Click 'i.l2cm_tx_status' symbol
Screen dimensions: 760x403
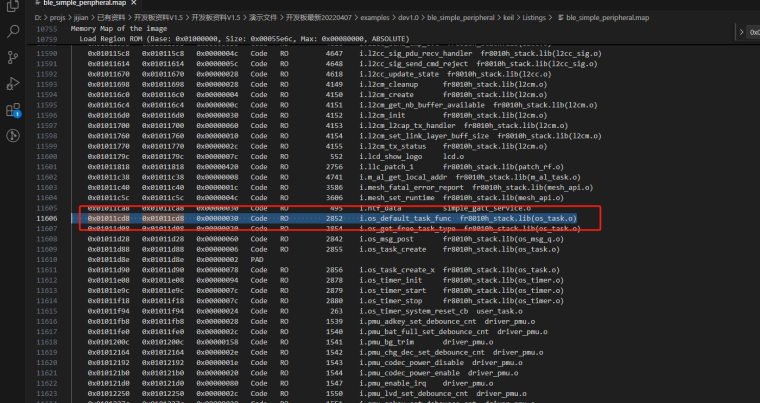coord(393,146)
